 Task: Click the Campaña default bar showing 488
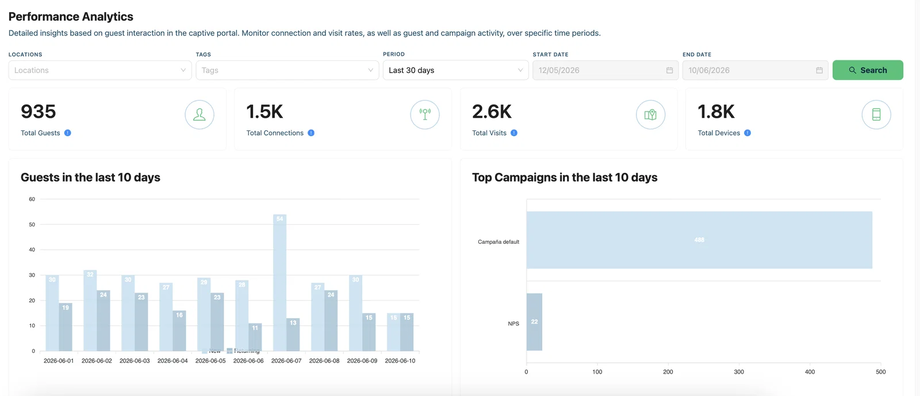[699, 240]
